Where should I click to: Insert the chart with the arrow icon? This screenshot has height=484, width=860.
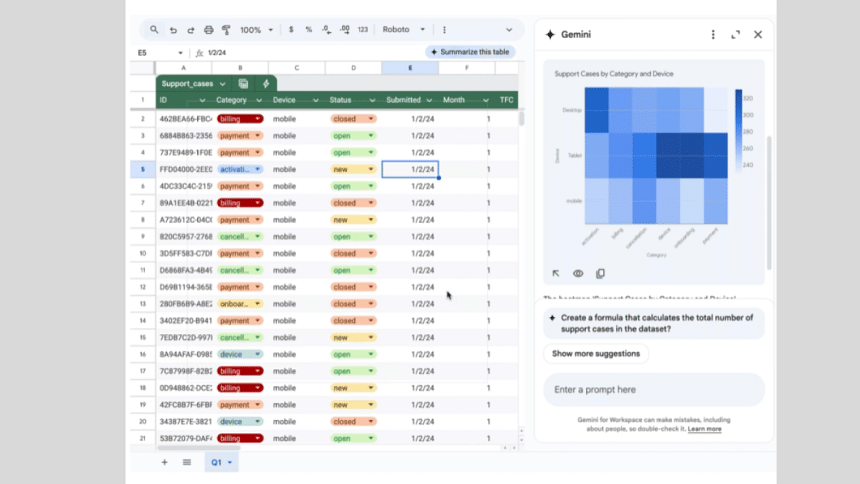(556, 273)
